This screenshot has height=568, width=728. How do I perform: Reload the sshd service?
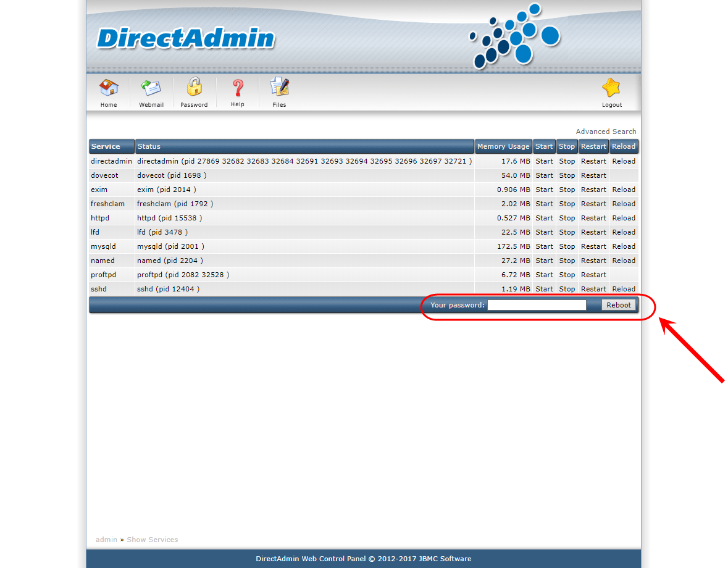pos(624,289)
